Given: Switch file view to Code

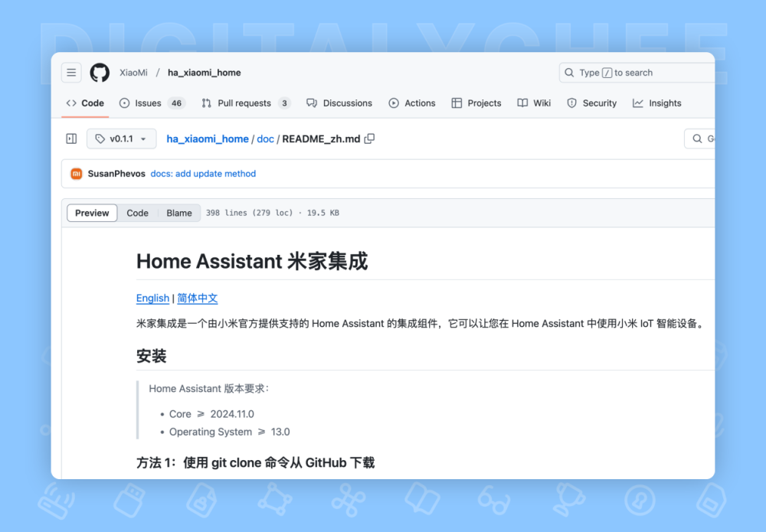Looking at the screenshot, I should tap(137, 213).
